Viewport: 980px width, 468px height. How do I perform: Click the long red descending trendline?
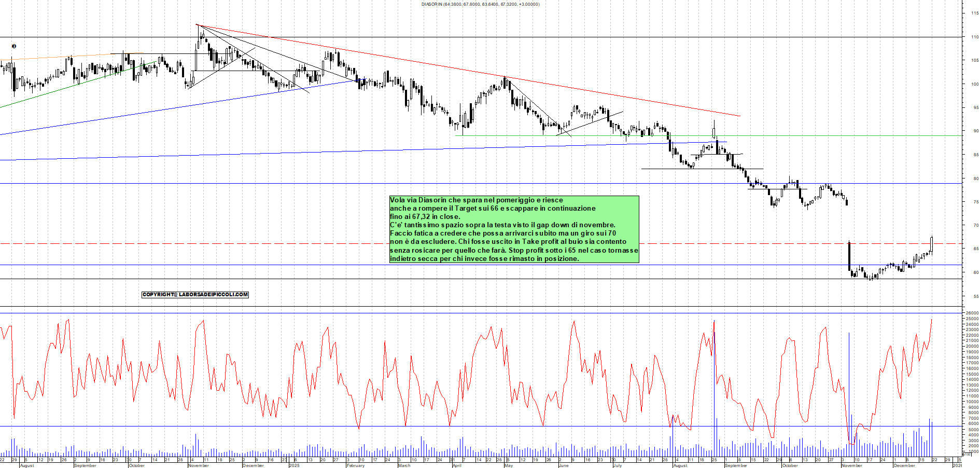[467, 70]
